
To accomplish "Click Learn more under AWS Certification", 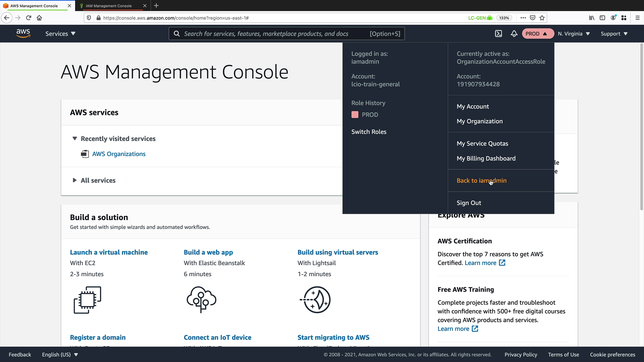I will pos(480,263).
